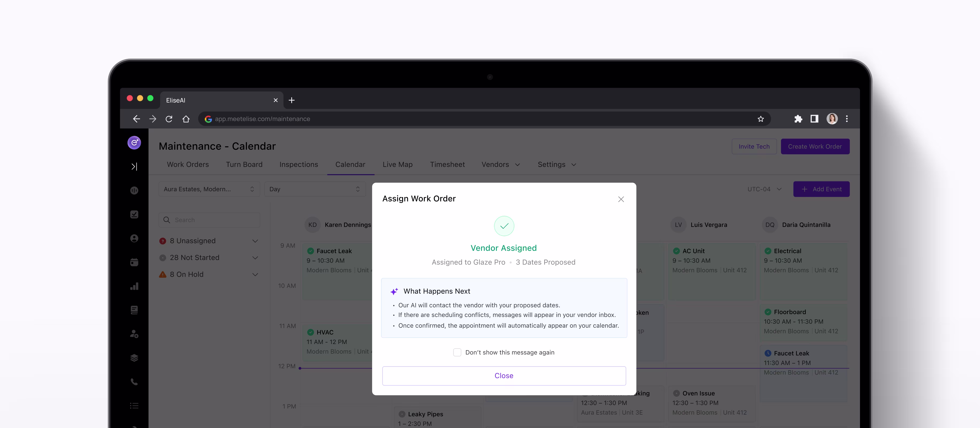This screenshot has height=428, width=980.
Task: Open the checklist task sidebar icon
Action: [x=134, y=215]
